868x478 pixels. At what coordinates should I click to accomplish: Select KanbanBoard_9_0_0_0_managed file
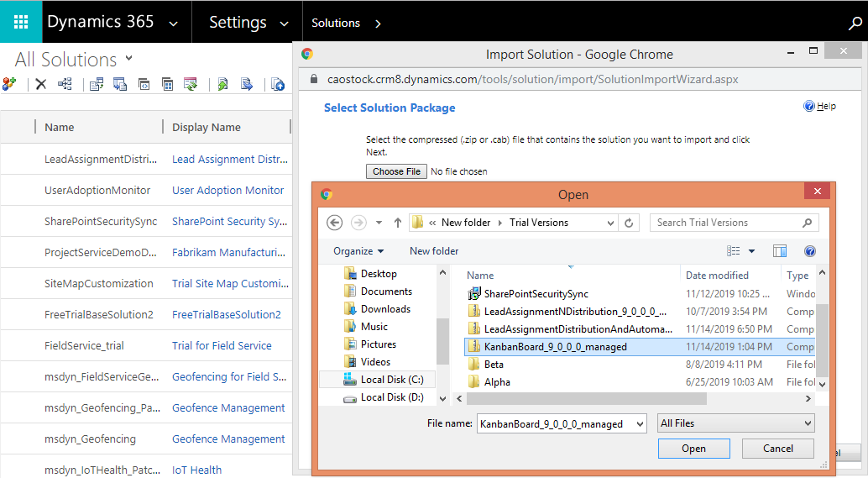[556, 347]
